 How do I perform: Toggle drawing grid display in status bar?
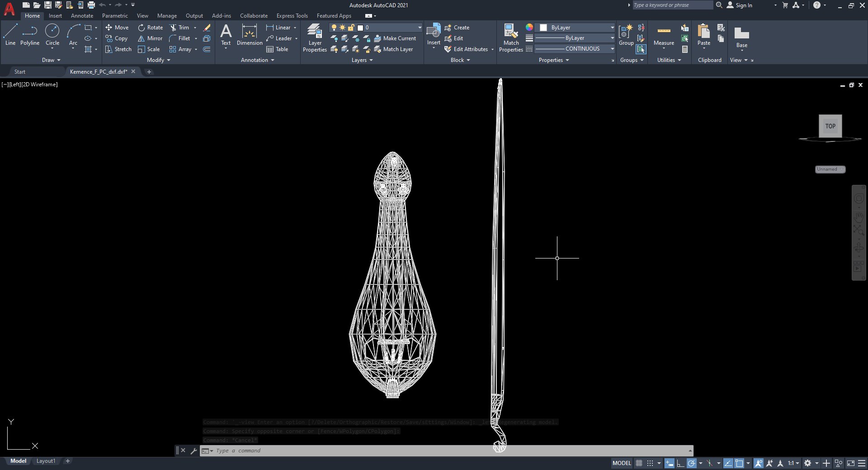[639, 463]
